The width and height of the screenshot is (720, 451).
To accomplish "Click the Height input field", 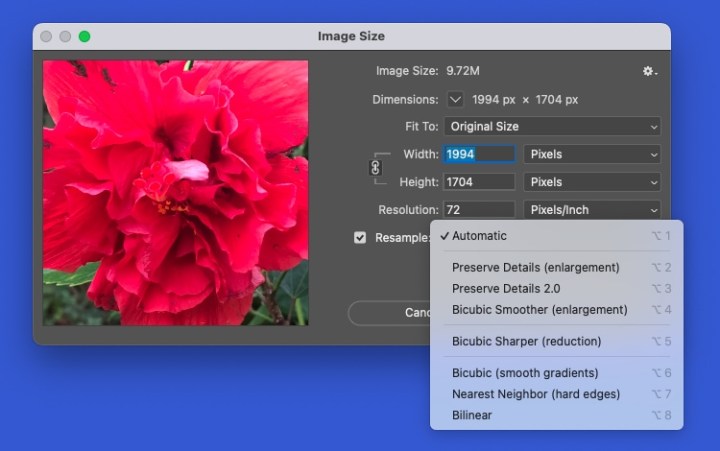I will pos(479,183).
